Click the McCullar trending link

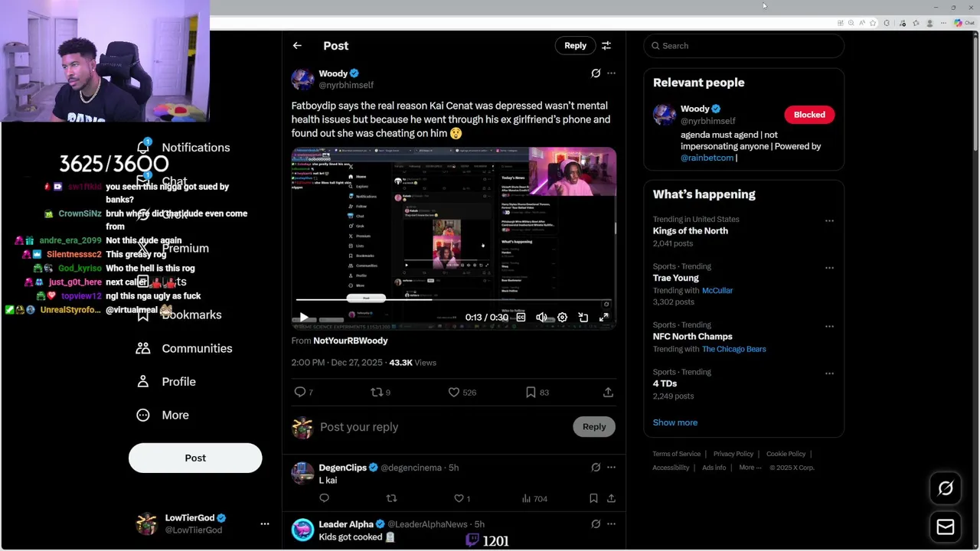[717, 291]
